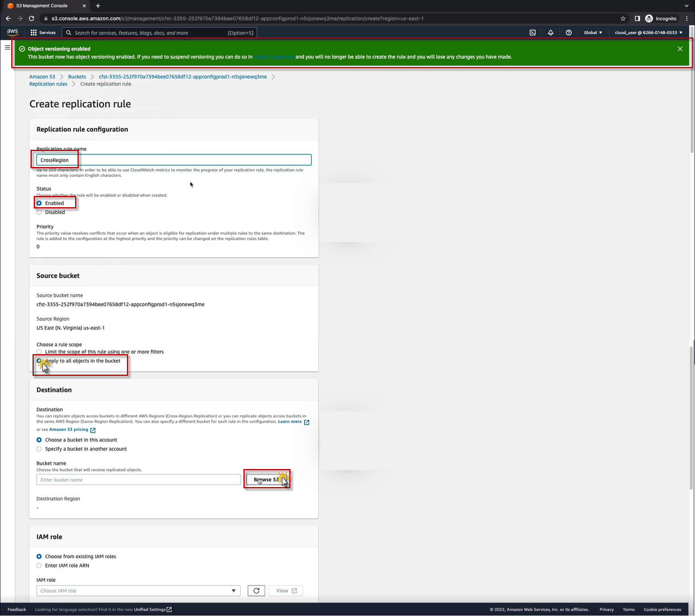This screenshot has height=616, width=695.
Task: Click the AWS logo home icon
Action: [12, 32]
